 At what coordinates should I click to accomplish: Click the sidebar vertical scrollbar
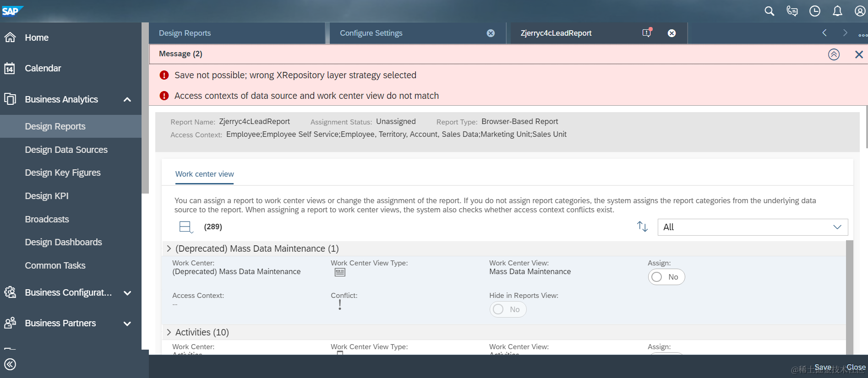(x=145, y=108)
